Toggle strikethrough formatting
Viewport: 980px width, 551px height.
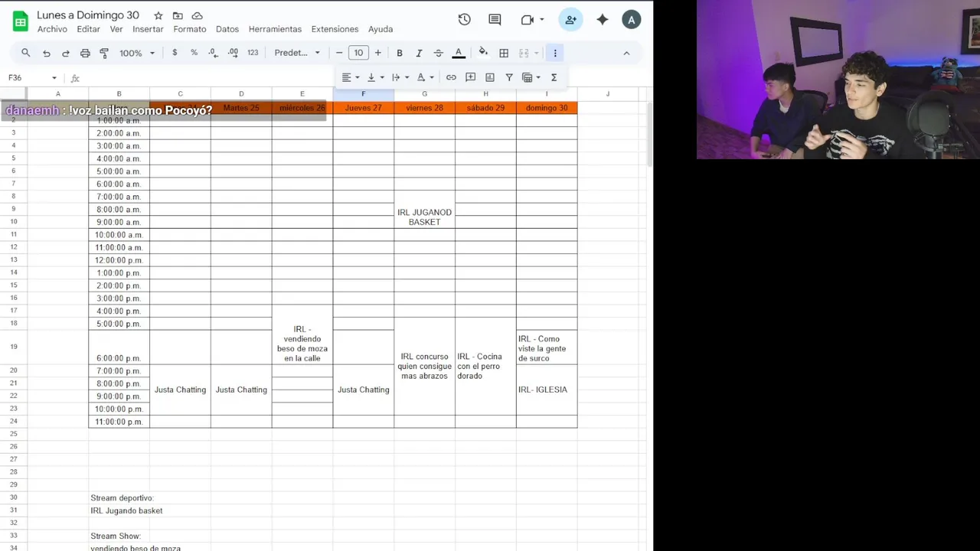tap(438, 53)
